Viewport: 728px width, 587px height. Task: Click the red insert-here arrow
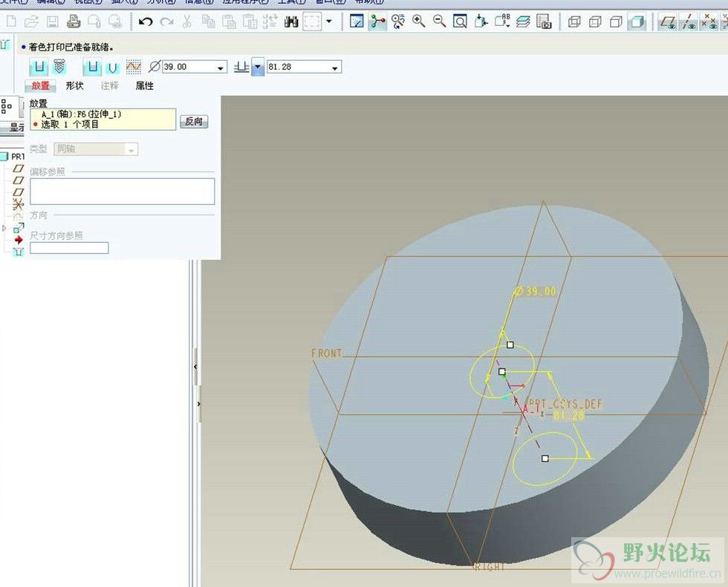19,240
